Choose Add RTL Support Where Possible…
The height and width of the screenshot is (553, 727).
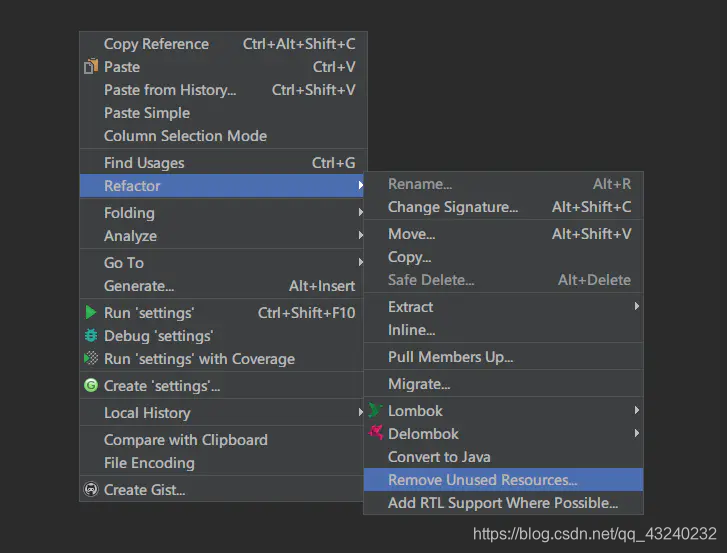pyautogui.click(x=503, y=502)
